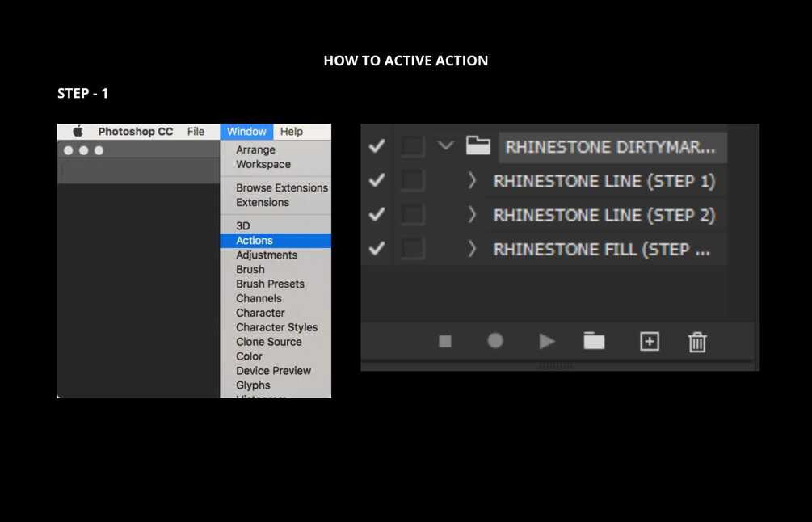Choose Arrange from the Window menu

tap(256, 149)
